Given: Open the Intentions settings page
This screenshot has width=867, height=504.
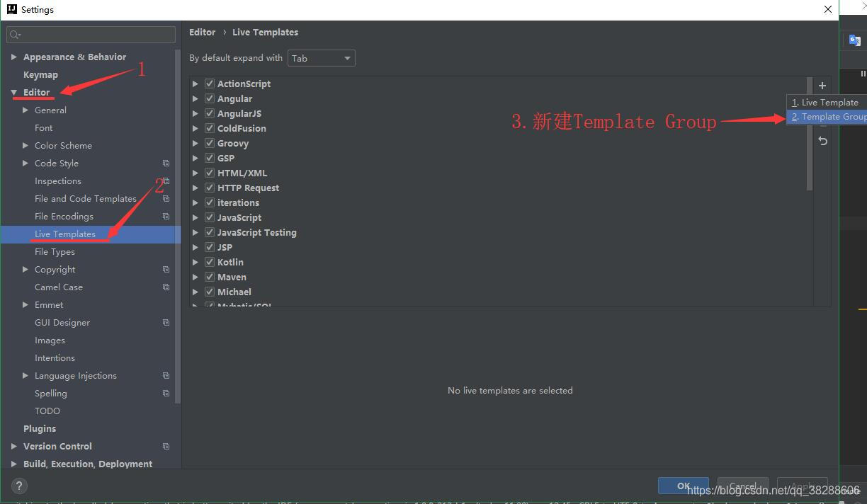Looking at the screenshot, I should coord(55,358).
